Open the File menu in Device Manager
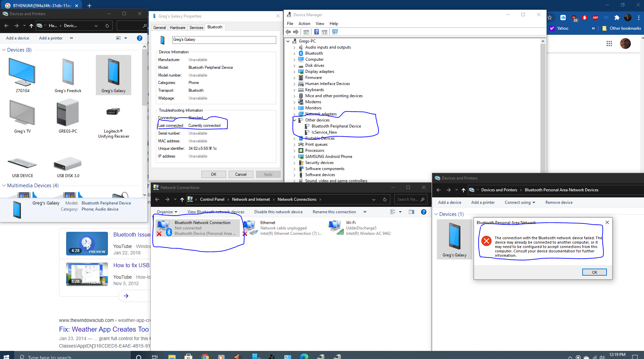The width and height of the screenshot is (644, 359). click(290, 24)
